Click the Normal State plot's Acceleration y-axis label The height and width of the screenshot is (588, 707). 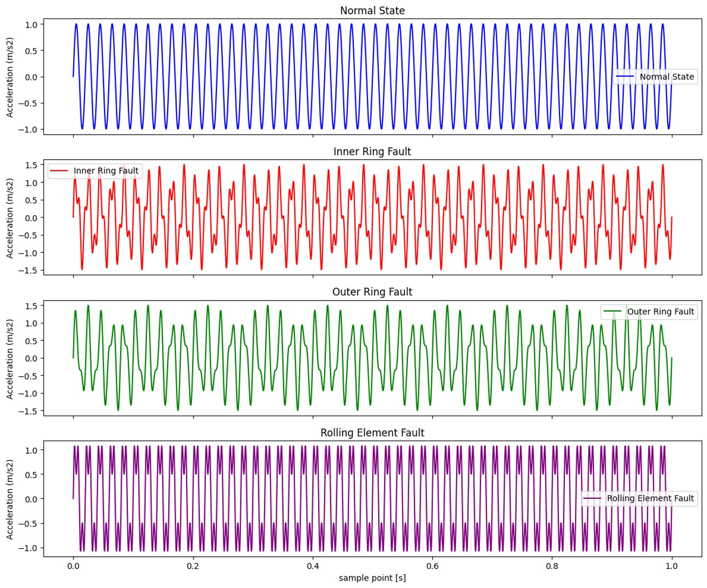(x=10, y=77)
